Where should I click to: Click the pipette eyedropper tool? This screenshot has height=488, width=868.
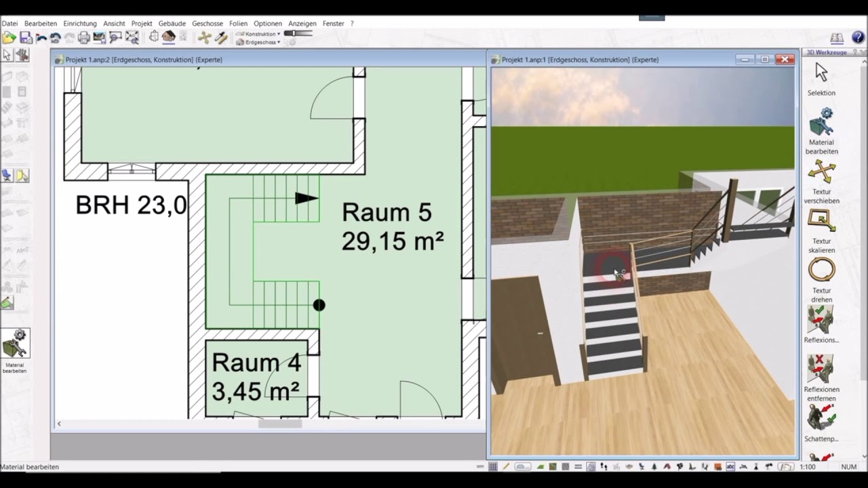pos(221,37)
